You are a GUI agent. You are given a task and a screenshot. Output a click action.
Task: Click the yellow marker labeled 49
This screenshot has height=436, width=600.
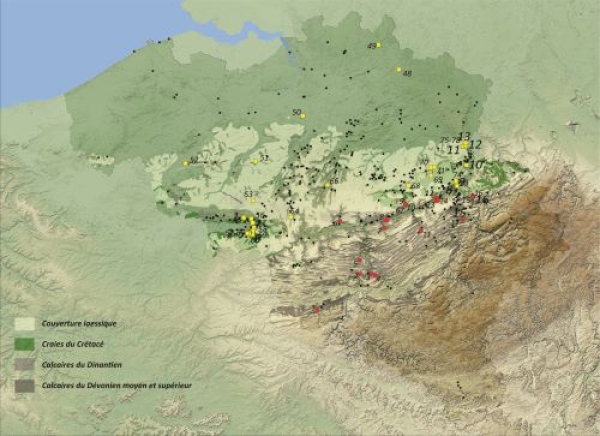pos(378,45)
